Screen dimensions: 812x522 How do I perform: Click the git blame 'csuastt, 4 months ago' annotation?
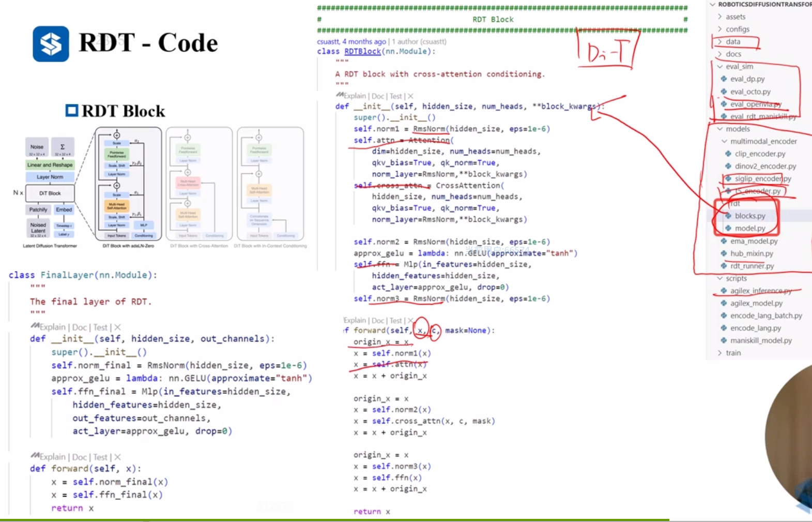pyautogui.click(x=351, y=41)
